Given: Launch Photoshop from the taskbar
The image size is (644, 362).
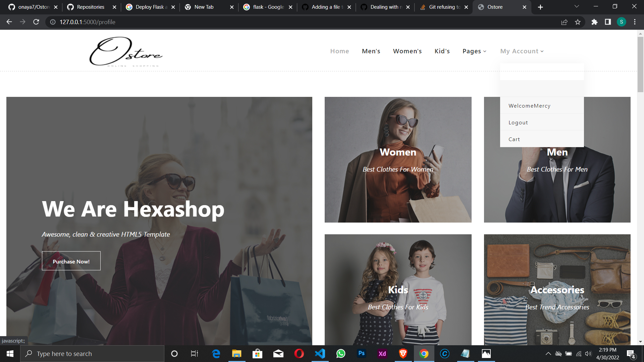Looking at the screenshot, I should click(361, 353).
